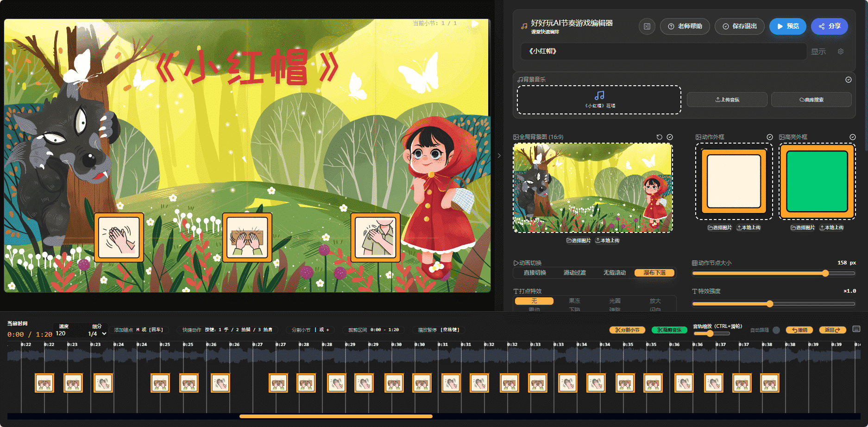The height and width of the screenshot is (427, 868).
Task: Open the keyboard shortcuts icon
Action: tap(856, 329)
